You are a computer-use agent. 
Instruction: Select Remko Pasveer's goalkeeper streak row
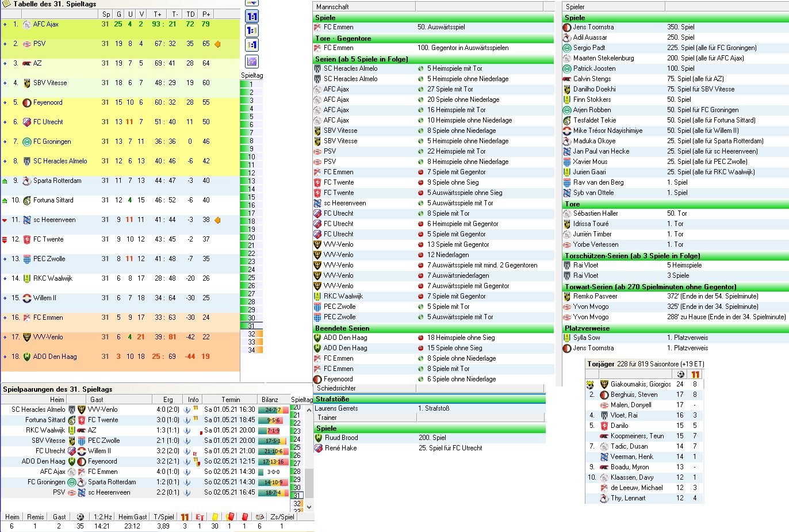[676, 296]
